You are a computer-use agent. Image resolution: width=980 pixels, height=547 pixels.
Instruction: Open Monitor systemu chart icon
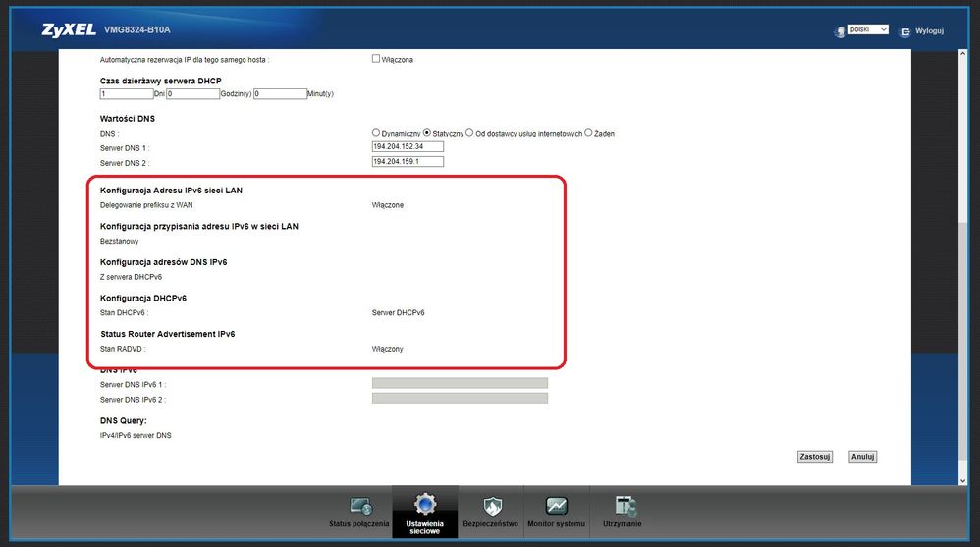click(x=556, y=507)
